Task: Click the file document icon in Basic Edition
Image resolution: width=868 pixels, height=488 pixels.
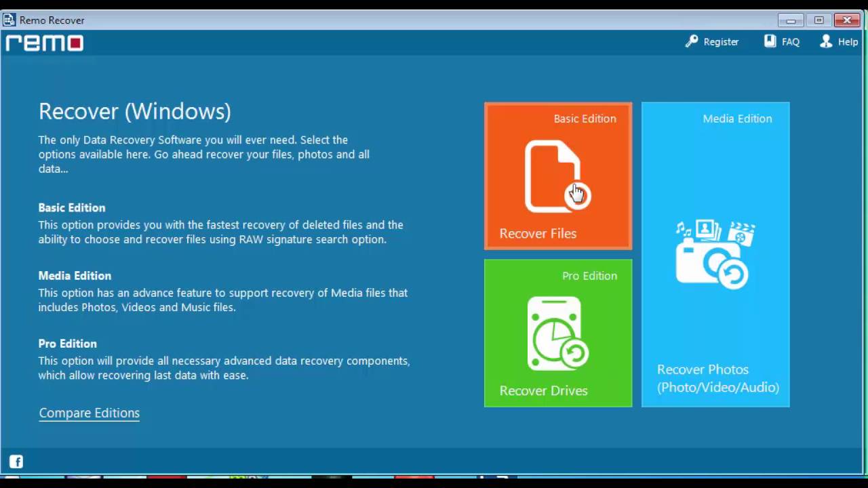Action: (x=557, y=176)
